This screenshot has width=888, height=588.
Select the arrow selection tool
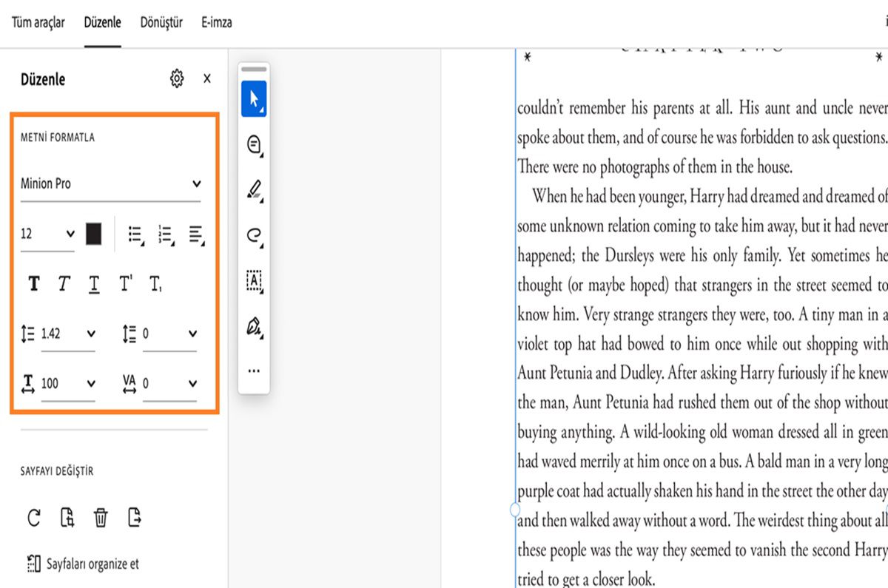254,98
